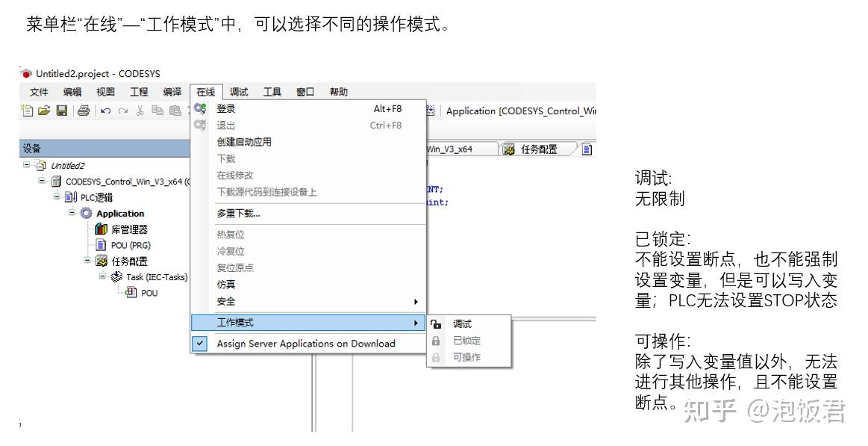The width and height of the screenshot is (868, 446).
Task: Click the login gear icon beside 登录
Action: point(200,109)
